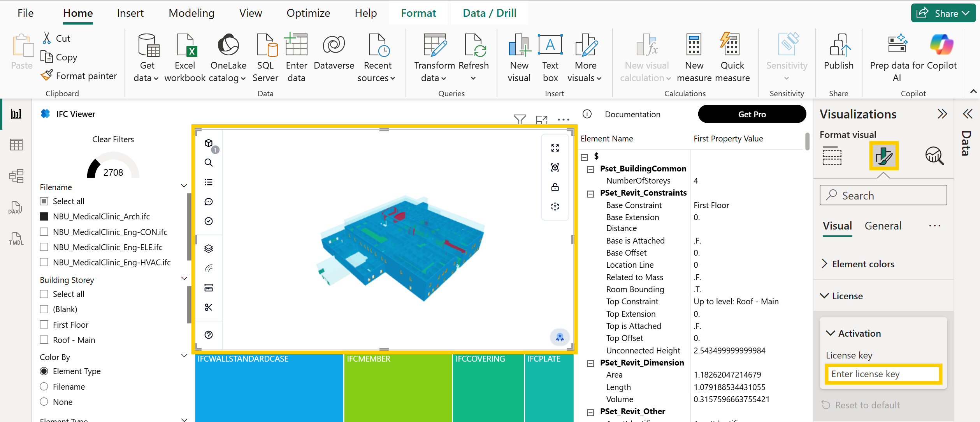Screen dimensions: 980x422
Task: Switch to the General format tab
Action: [882, 226]
